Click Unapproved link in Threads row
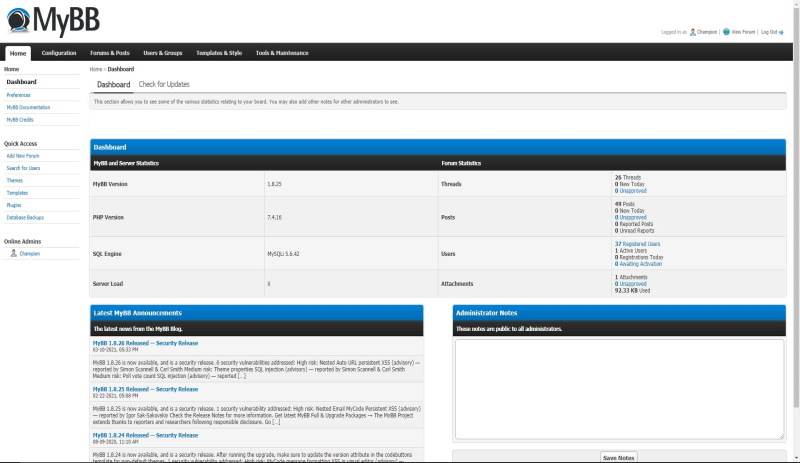Screen dimensions: 800x463 (633, 191)
